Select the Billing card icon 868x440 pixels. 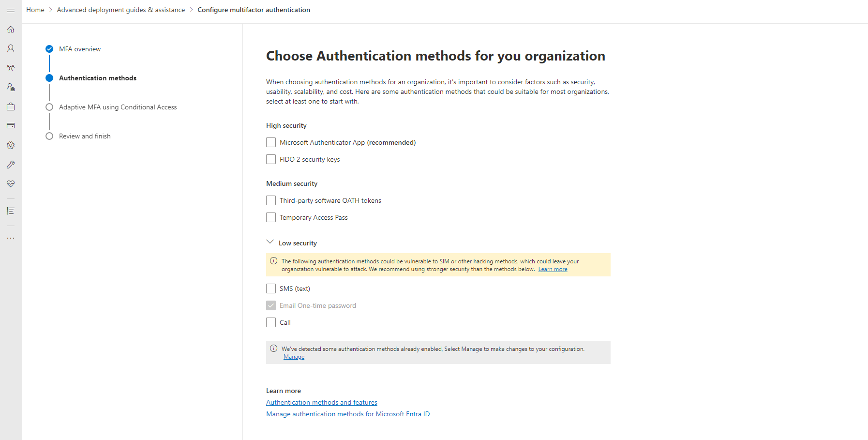11,125
